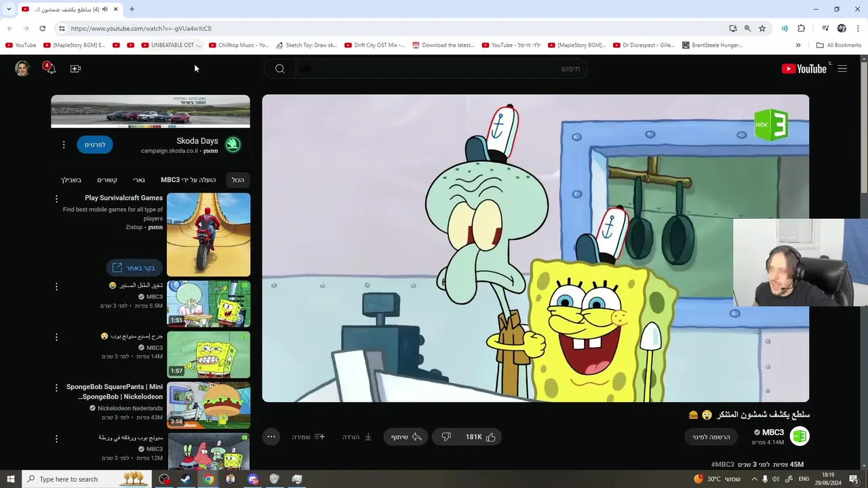Open the create video camera icon

[x=75, y=68]
